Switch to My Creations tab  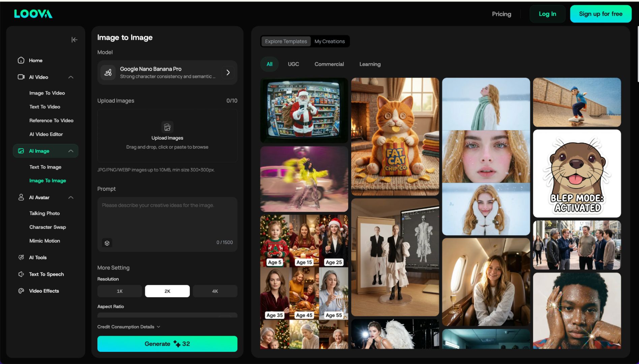tap(329, 41)
